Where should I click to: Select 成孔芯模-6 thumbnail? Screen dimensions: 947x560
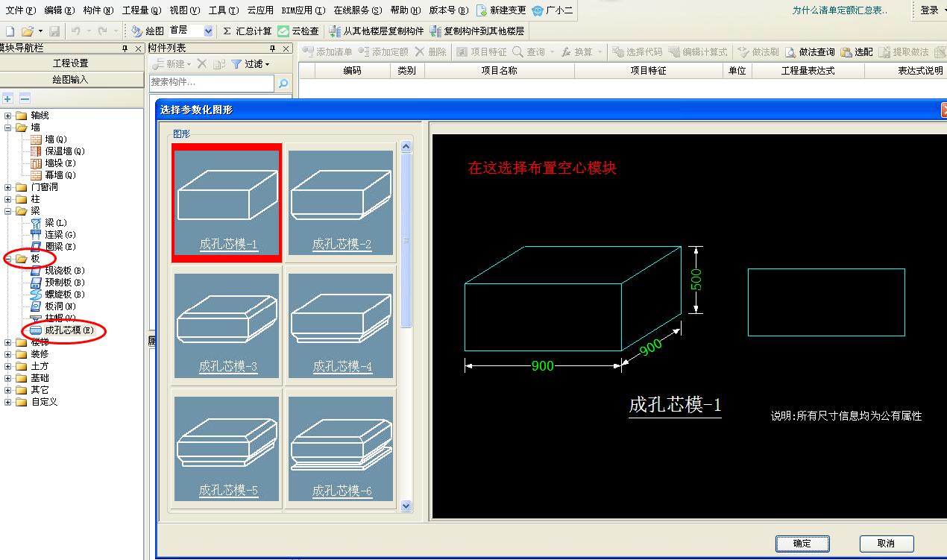tap(342, 449)
